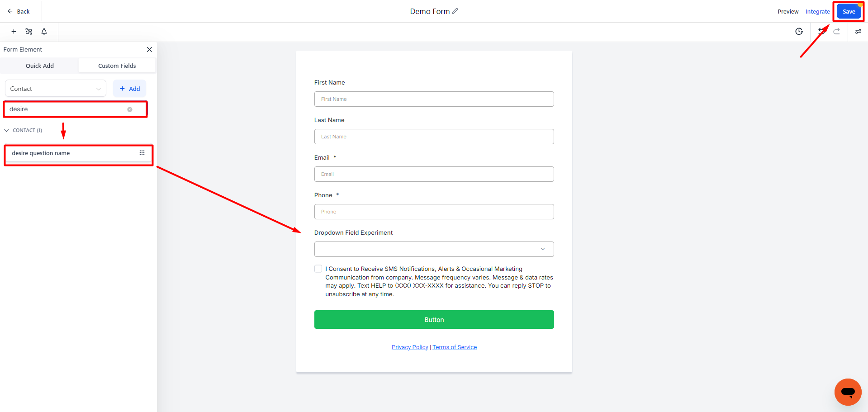The height and width of the screenshot is (412, 868).
Task: Open version history clock icon
Action: 799,32
